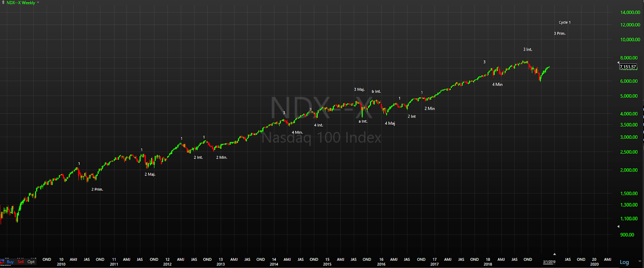Click the Opt button

tap(31, 262)
